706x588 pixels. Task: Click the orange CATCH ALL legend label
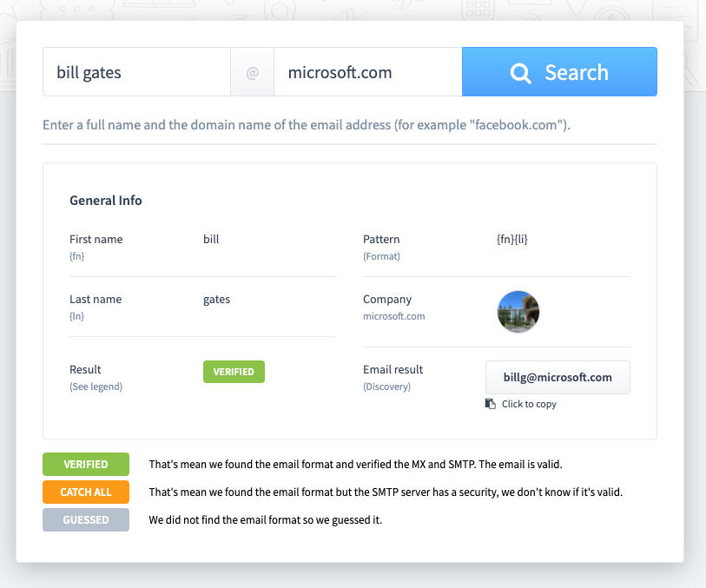point(86,492)
